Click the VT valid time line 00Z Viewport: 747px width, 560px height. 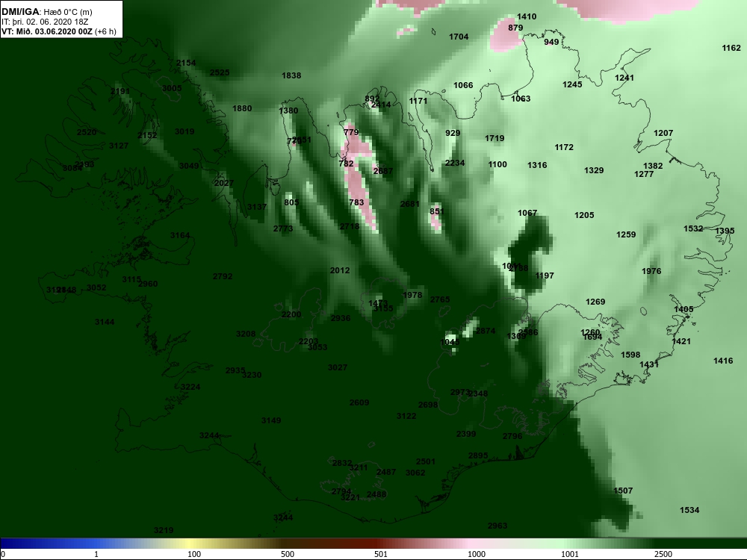click(x=58, y=31)
